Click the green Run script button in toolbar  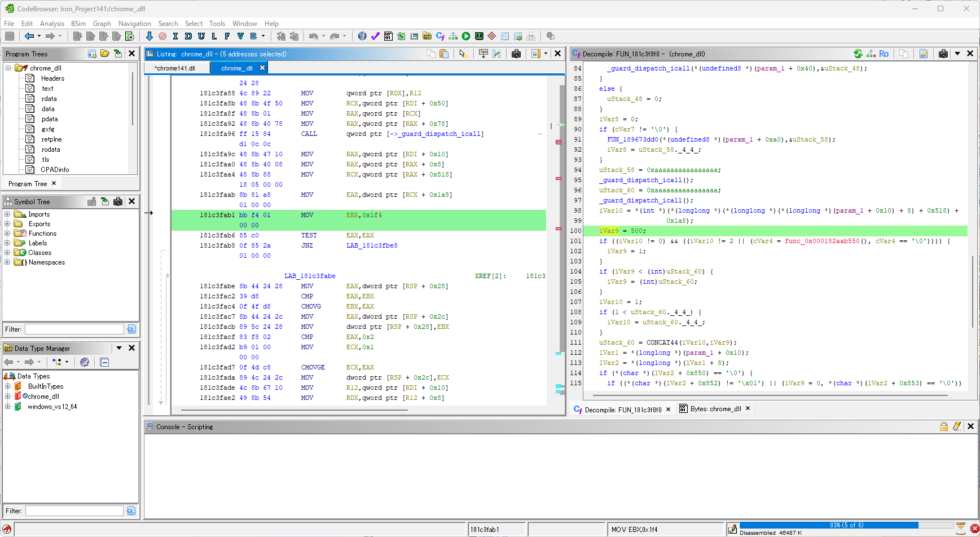[466, 36]
